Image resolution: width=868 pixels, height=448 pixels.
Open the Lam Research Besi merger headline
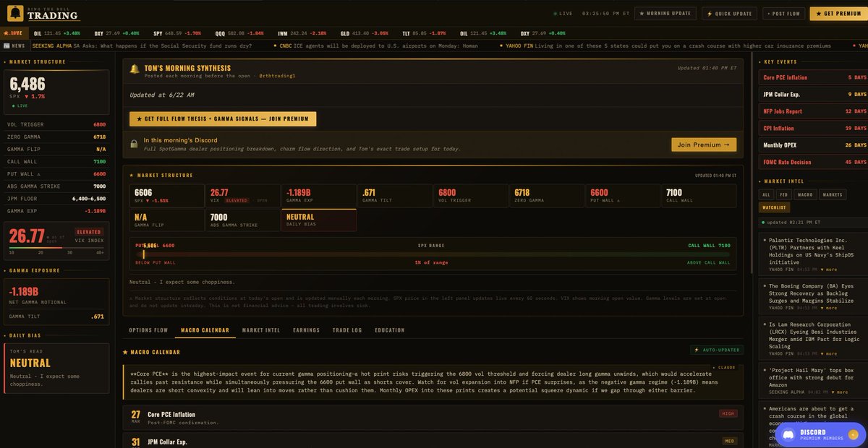(814, 335)
